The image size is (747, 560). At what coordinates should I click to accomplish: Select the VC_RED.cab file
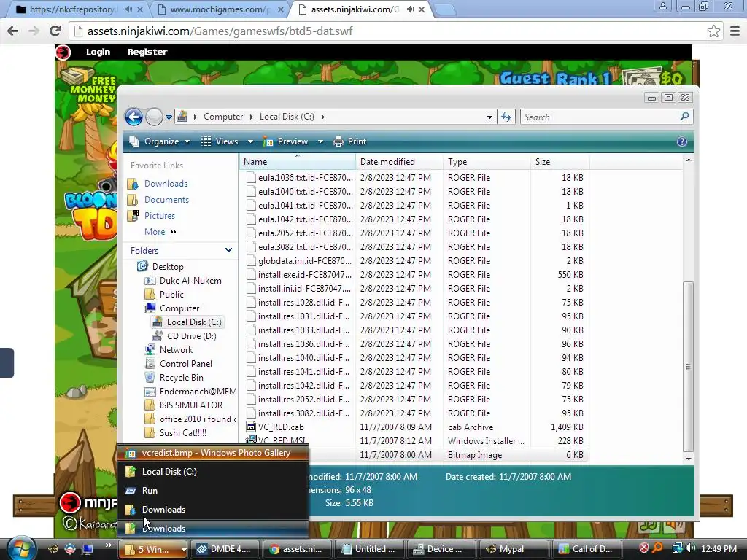pyautogui.click(x=281, y=427)
